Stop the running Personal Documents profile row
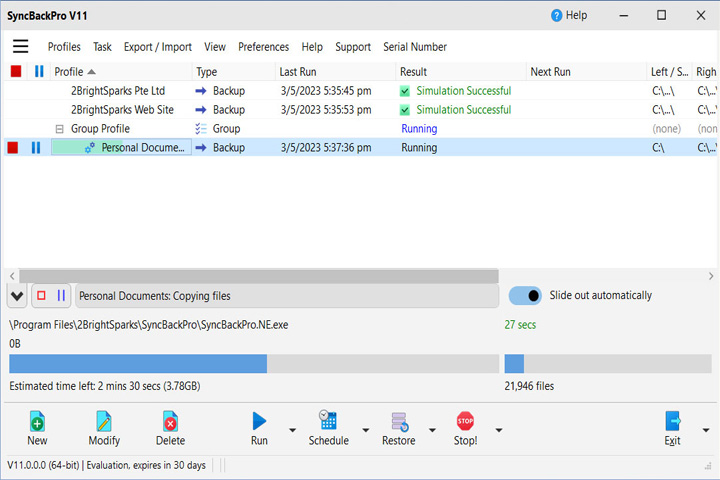 pos(13,147)
